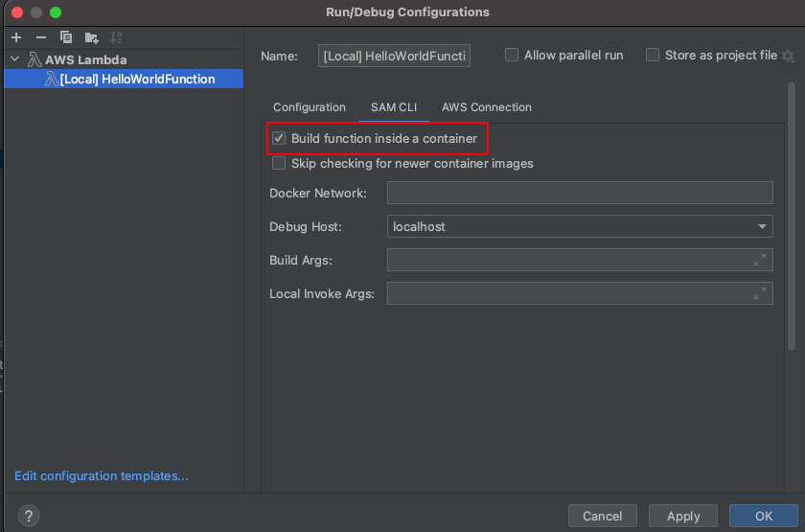Click the help question mark icon
The height and width of the screenshot is (532, 805).
click(x=29, y=516)
